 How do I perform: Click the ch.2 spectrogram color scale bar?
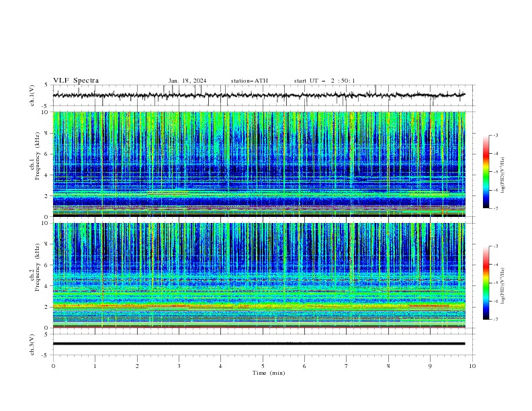click(x=486, y=283)
